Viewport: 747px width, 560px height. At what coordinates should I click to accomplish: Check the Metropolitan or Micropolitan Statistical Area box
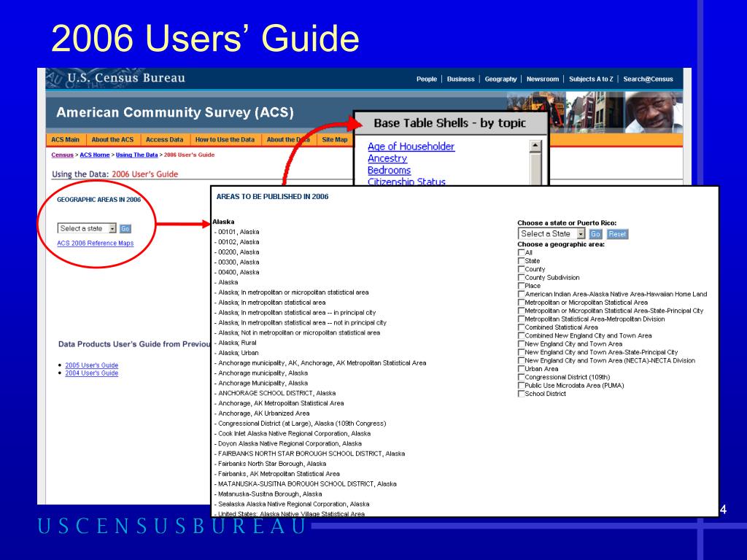[x=521, y=303]
